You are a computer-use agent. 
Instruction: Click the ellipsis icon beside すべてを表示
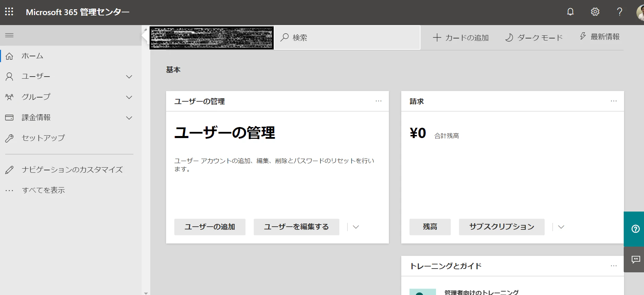point(9,190)
